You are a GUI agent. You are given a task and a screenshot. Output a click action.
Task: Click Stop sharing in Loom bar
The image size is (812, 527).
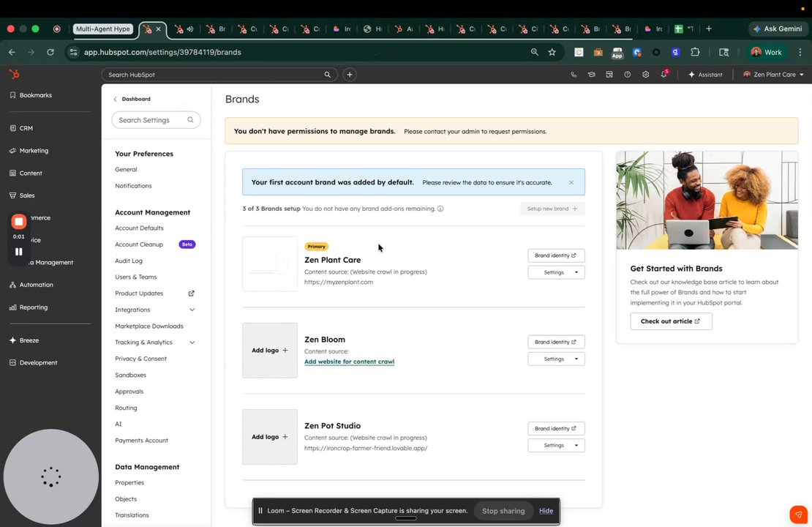503,511
